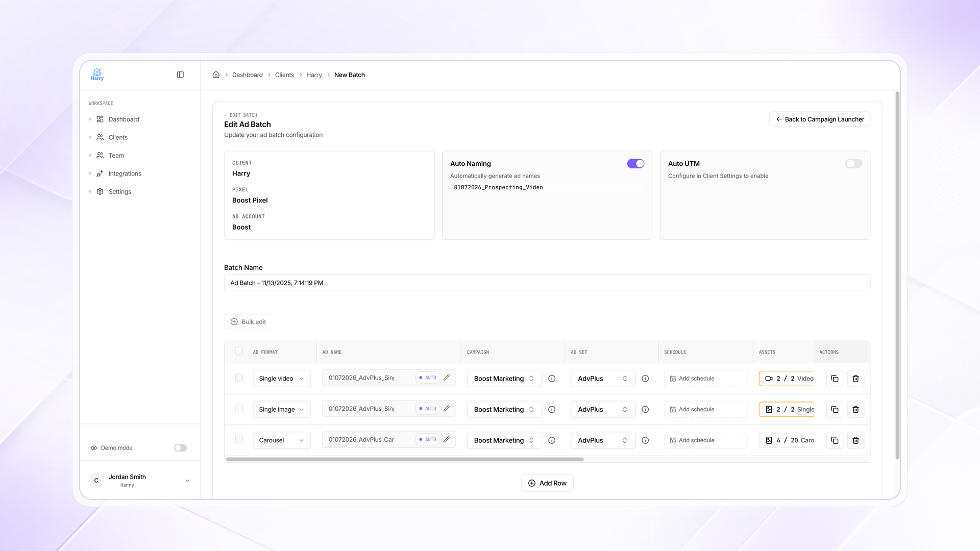Show campaign info for the Single video row
The image size is (980, 551).
[552, 379]
